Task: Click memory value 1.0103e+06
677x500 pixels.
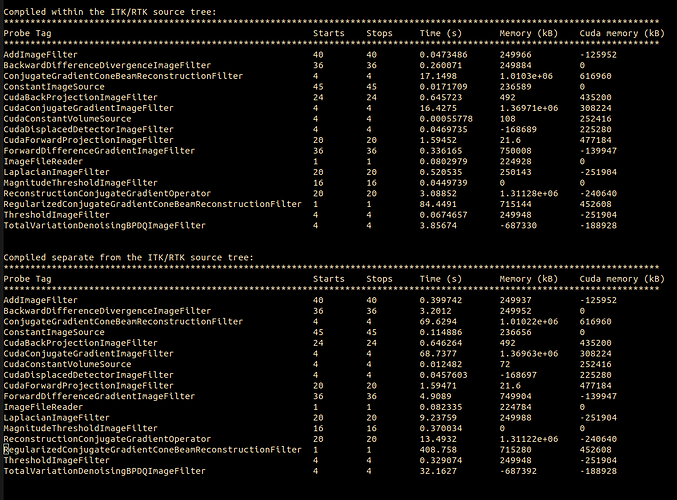Action: coord(526,76)
